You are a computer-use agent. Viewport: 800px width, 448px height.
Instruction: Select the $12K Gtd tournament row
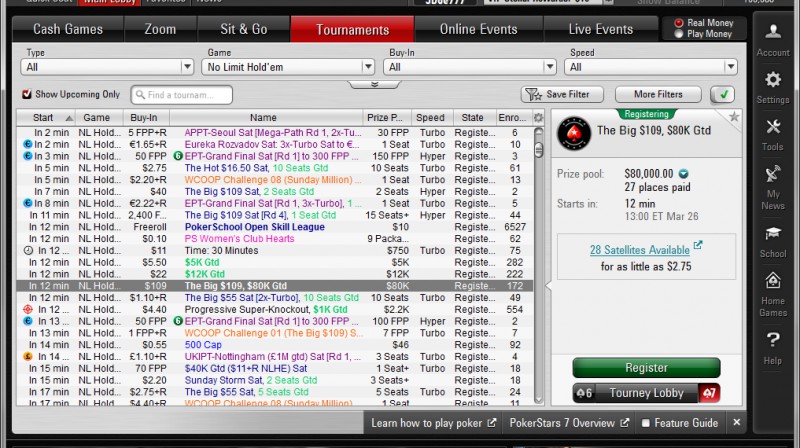pos(275,274)
